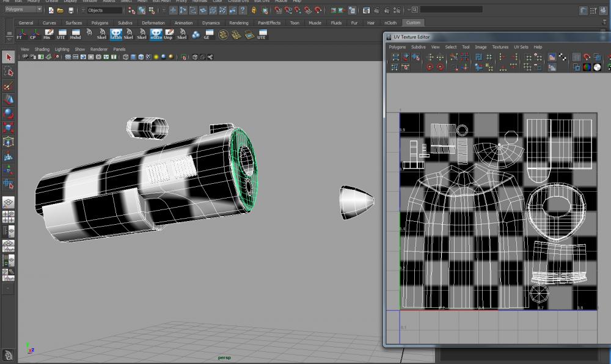Open scene with the folder icon
The height and width of the screenshot is (364, 611).
[60, 10]
